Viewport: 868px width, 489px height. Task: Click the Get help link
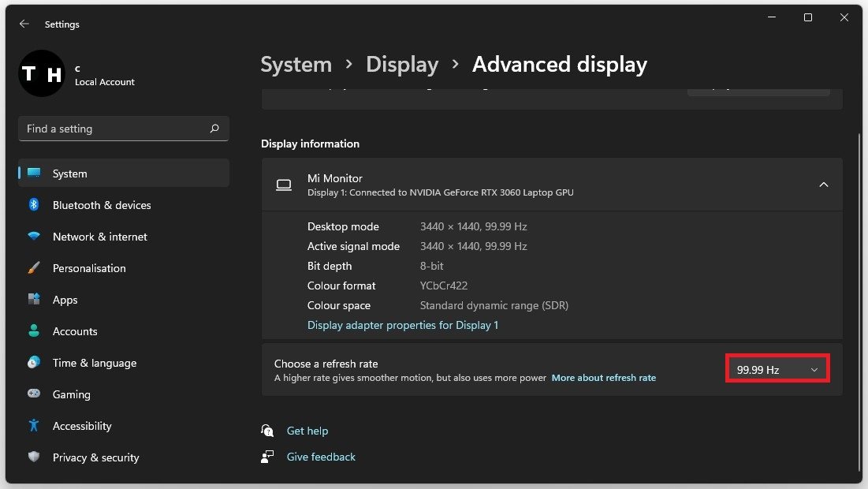307,431
